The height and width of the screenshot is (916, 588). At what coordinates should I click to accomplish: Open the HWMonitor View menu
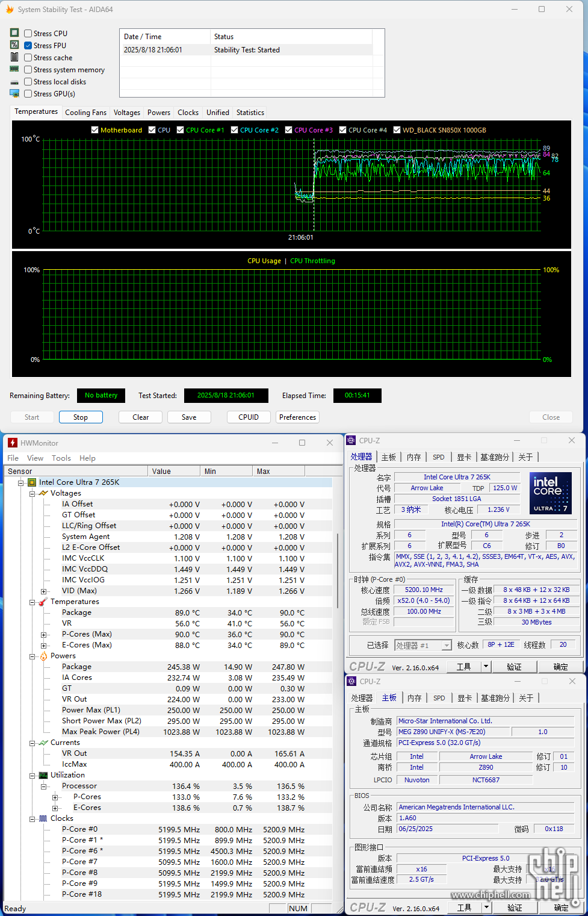tap(36, 458)
